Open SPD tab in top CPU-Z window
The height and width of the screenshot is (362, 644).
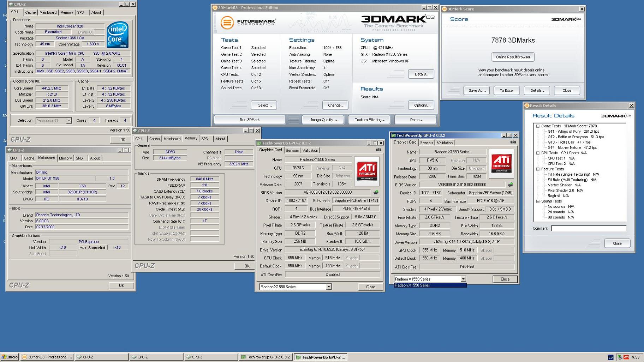[x=81, y=12]
